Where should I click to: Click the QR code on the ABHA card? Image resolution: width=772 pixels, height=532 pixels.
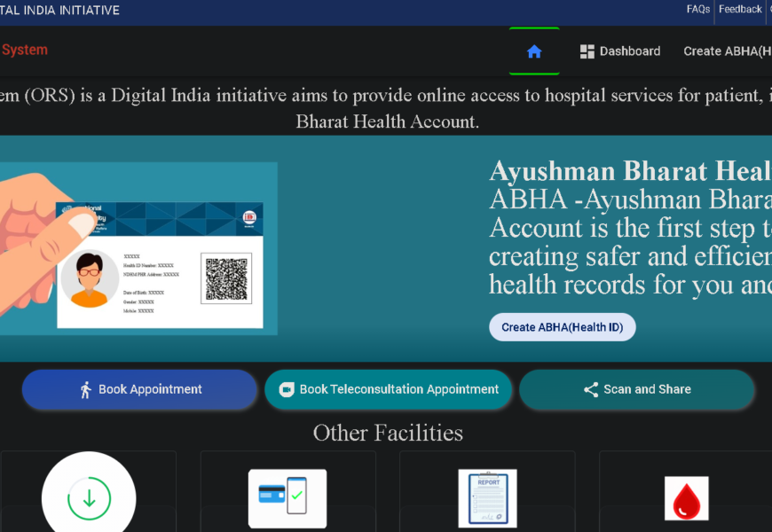click(226, 278)
